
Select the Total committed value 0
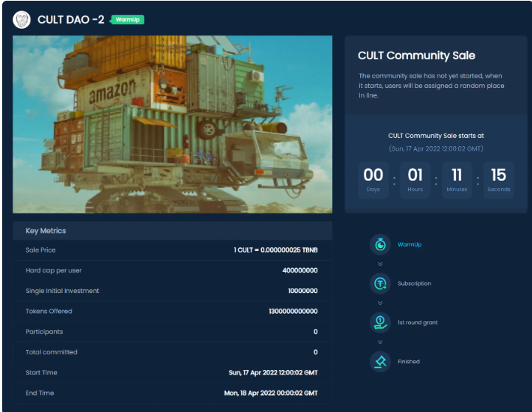pos(316,352)
